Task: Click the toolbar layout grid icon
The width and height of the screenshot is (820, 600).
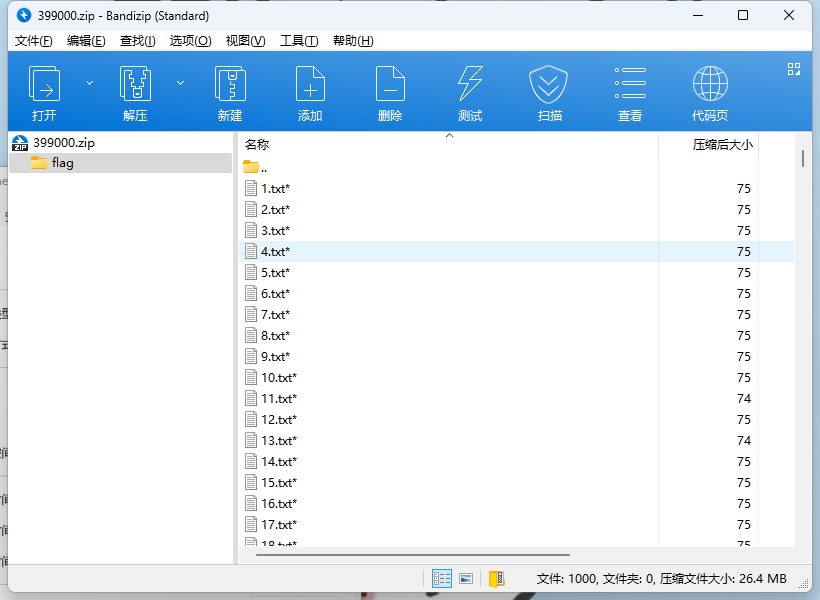Action: coord(794,69)
